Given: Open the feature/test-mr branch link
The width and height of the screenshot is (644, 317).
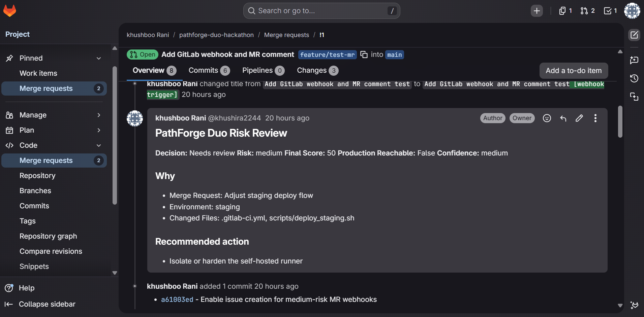Looking at the screenshot, I should (327, 55).
